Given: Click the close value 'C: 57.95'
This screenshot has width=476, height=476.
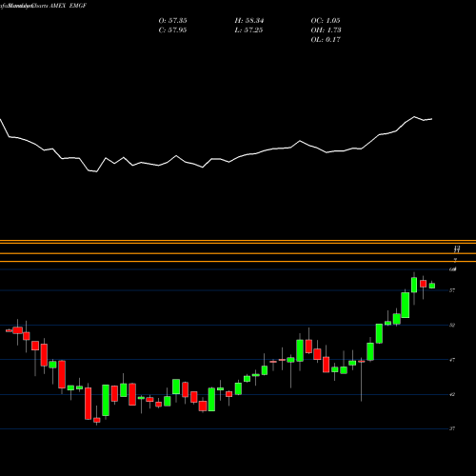Looking at the screenshot, I should point(172,30).
